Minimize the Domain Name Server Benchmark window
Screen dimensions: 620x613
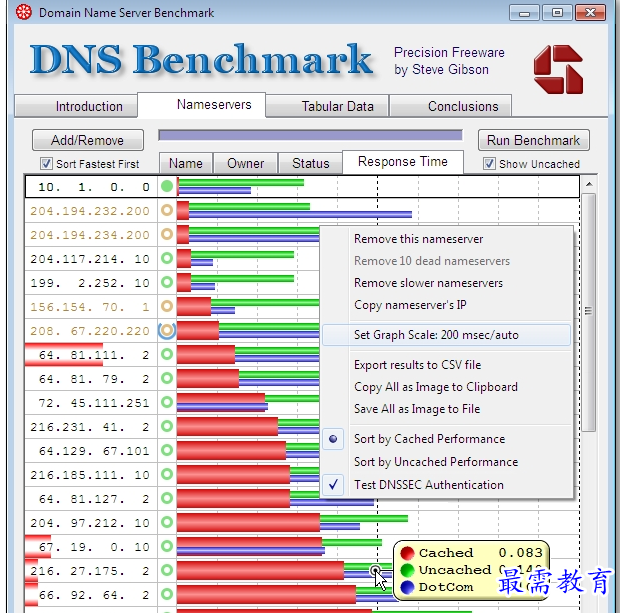524,13
